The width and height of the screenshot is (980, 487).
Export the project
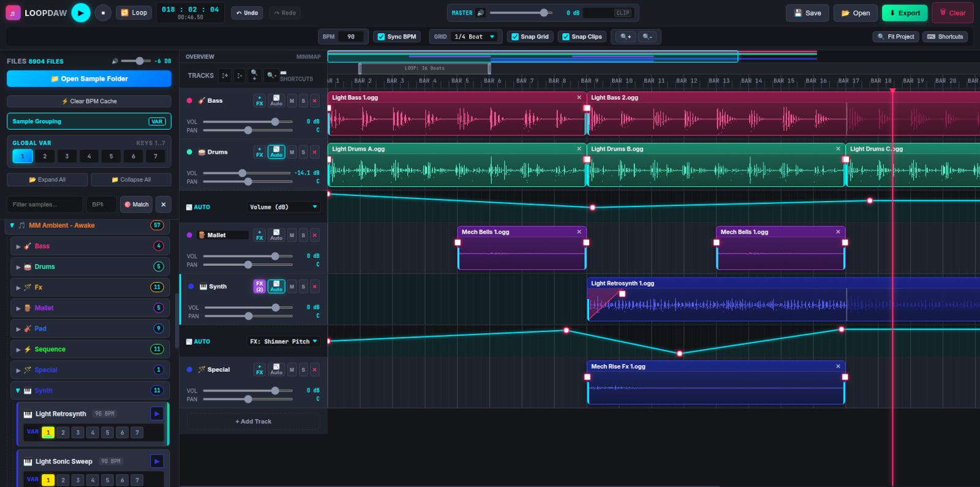[905, 13]
